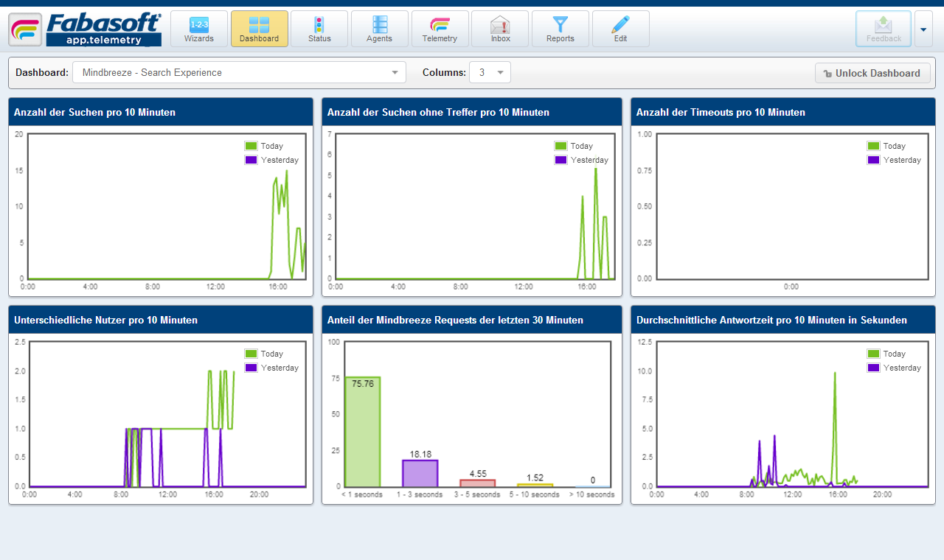Click the 'Unterschiedliche Nutzer pro 10 Minuten' header
Screen dimensions: 944x560
[x=161, y=320]
